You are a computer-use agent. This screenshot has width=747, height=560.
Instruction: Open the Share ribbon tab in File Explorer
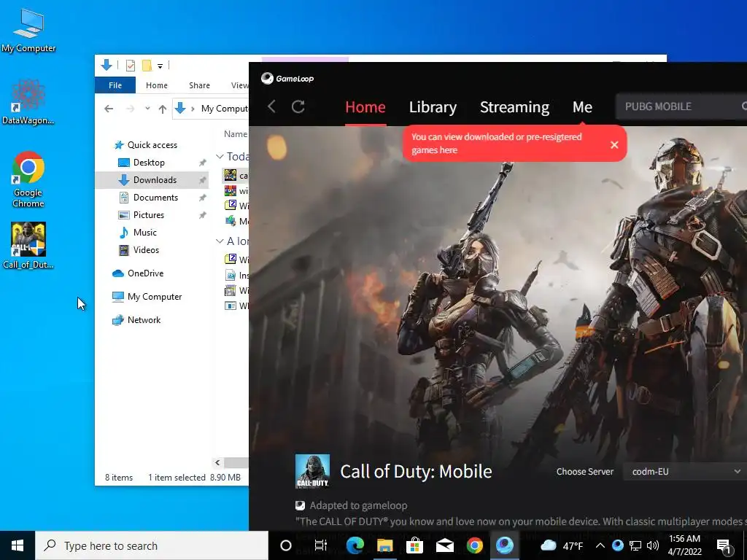coord(199,85)
